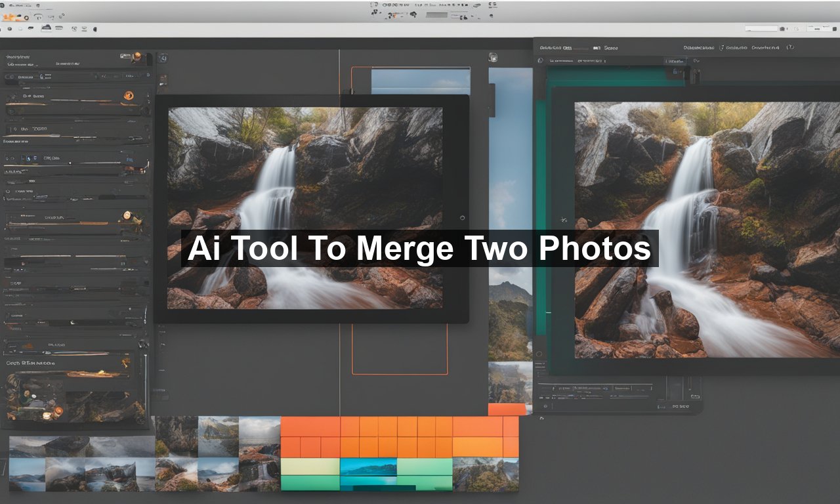The height and width of the screenshot is (504, 840).
Task: Open the large waterfall preview in the right window
Action: click(707, 230)
